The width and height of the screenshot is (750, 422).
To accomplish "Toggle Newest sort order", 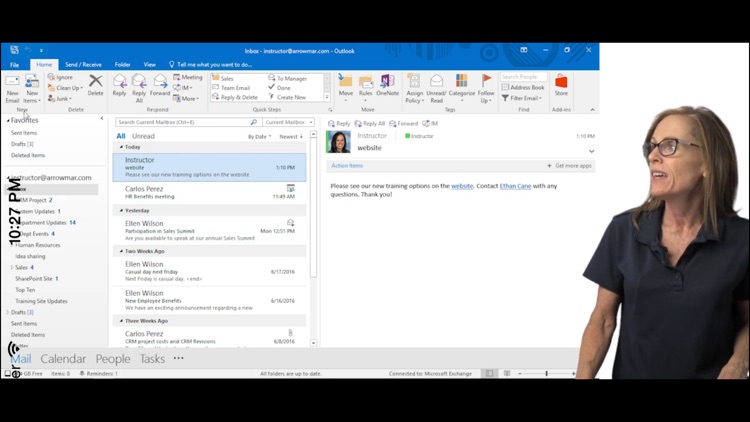I will tap(291, 137).
